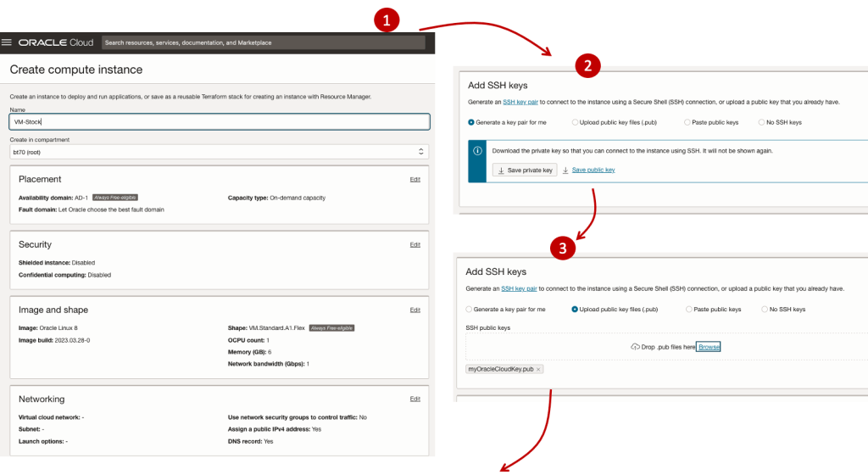The height and width of the screenshot is (475, 868).
Task: Click the instance Name input field
Action: (219, 121)
